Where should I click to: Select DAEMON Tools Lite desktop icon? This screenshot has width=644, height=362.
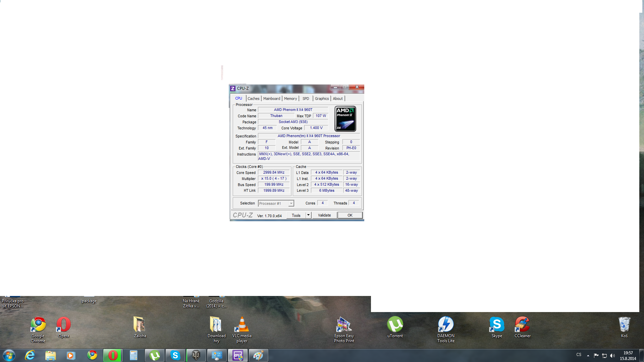tap(446, 329)
